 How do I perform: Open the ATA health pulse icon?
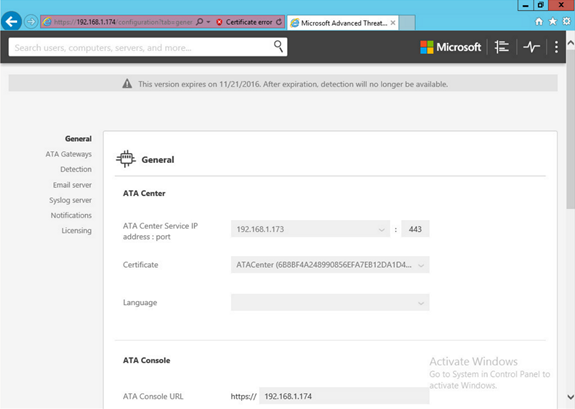click(531, 47)
